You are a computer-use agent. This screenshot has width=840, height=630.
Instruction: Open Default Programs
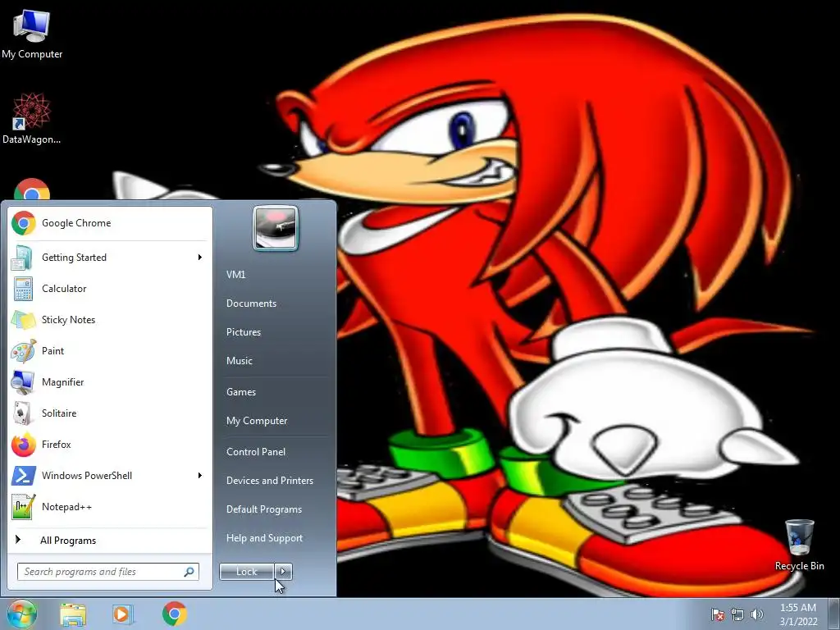pos(264,509)
